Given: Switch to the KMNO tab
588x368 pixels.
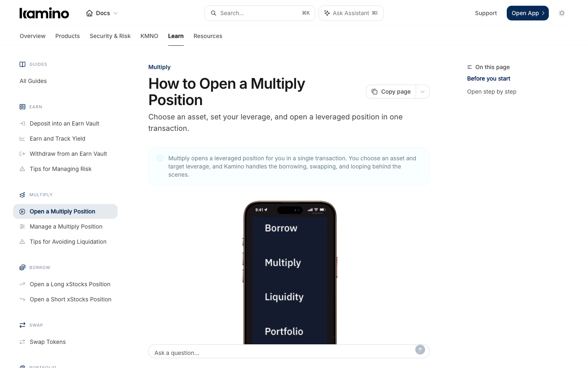Looking at the screenshot, I should [x=149, y=36].
